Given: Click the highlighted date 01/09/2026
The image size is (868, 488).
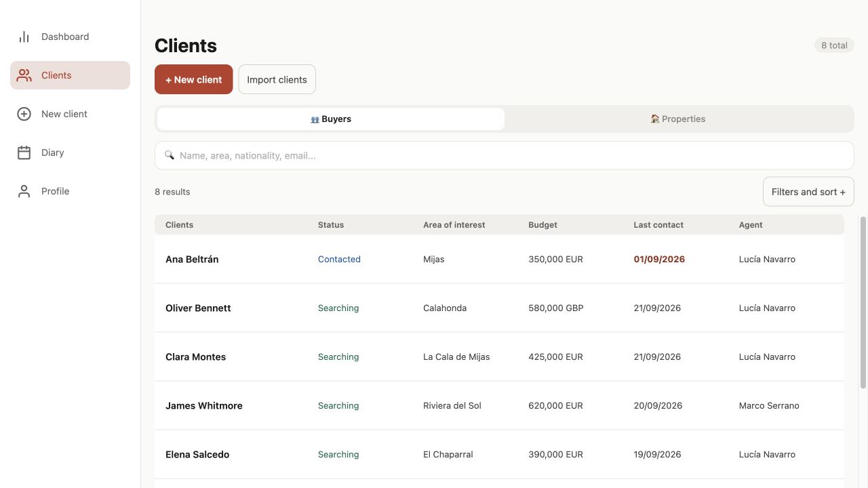Looking at the screenshot, I should click(x=659, y=259).
